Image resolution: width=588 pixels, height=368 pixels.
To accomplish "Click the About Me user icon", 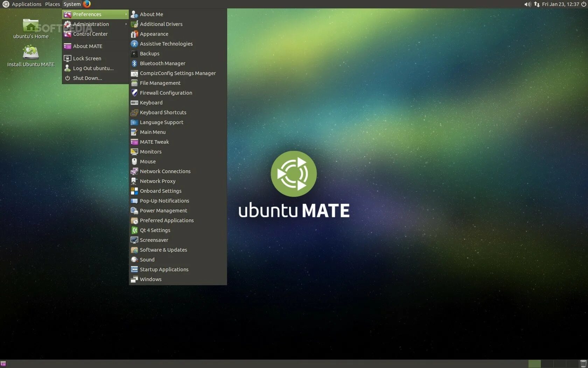I will [x=134, y=14].
